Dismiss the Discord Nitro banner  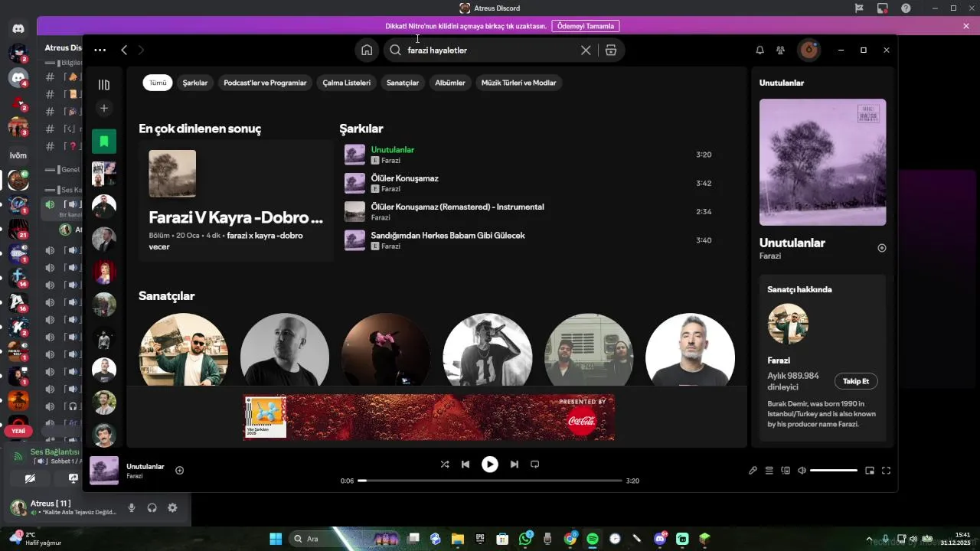click(x=966, y=26)
